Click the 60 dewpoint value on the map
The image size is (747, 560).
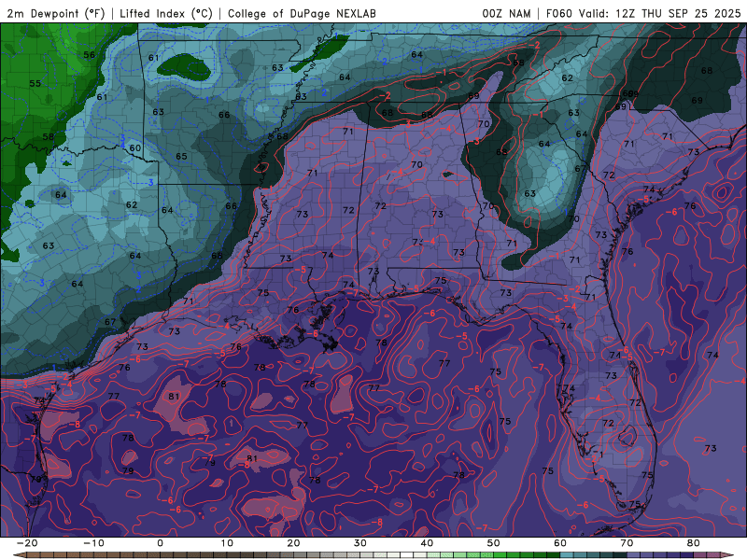(x=135, y=147)
